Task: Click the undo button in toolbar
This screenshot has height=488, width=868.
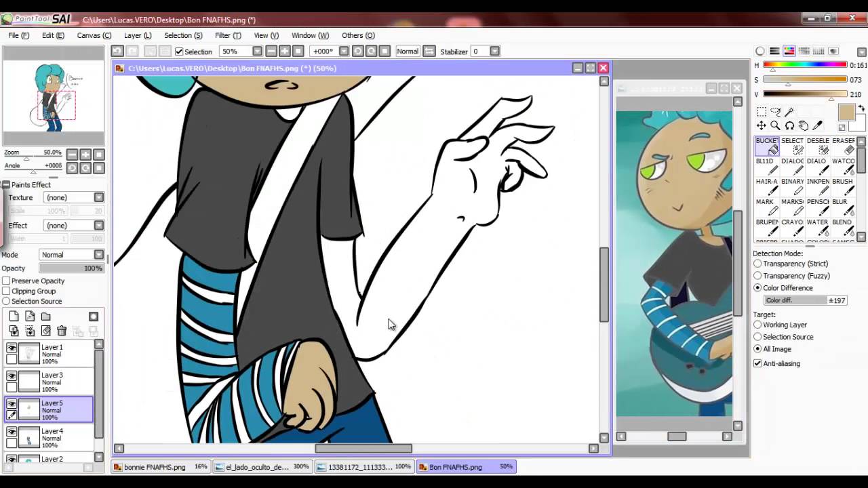Action: 117,52
